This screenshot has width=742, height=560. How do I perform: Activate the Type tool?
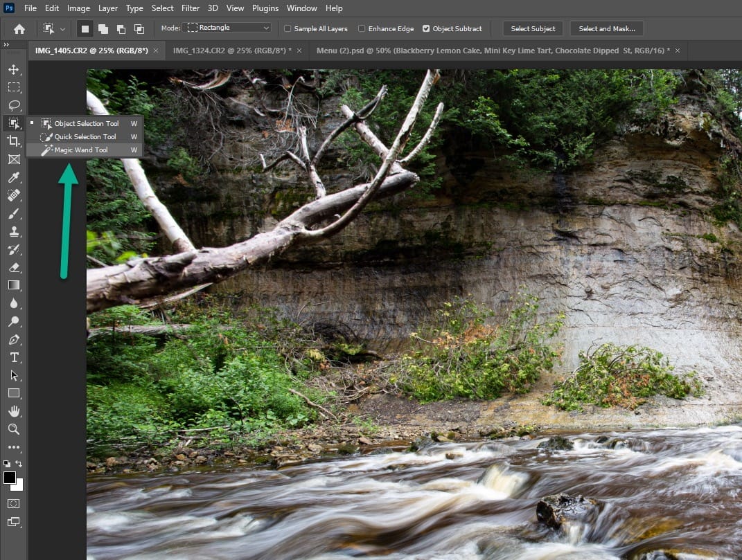tap(14, 358)
